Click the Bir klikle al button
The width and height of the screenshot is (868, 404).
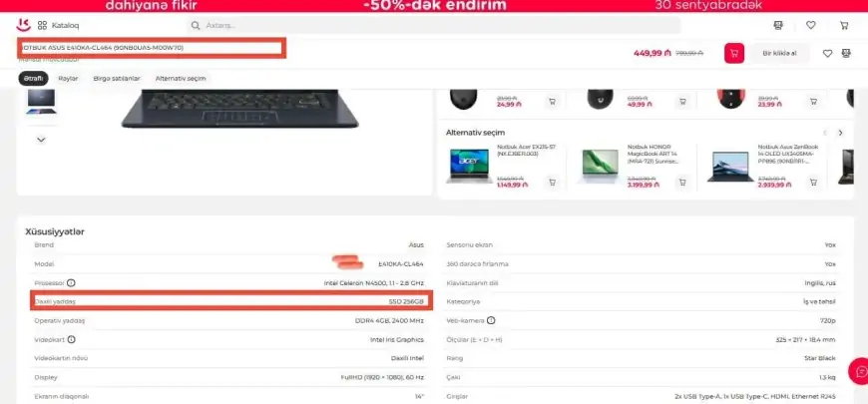(779, 53)
